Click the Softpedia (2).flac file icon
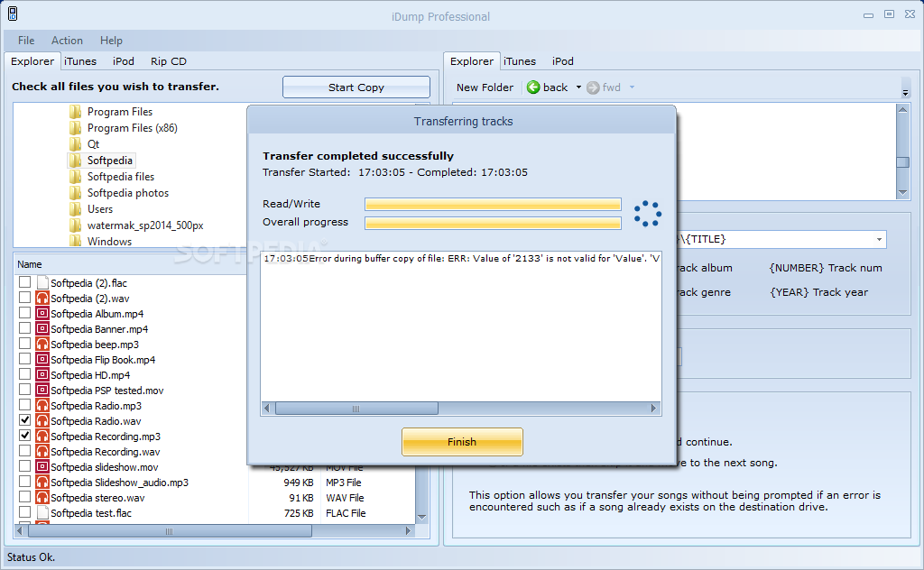924x570 pixels. pyautogui.click(x=42, y=282)
